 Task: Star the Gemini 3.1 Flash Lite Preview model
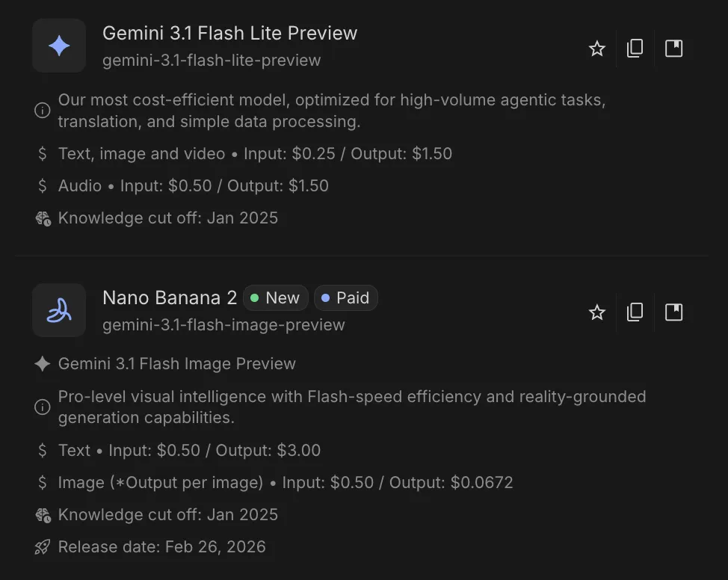coord(596,48)
